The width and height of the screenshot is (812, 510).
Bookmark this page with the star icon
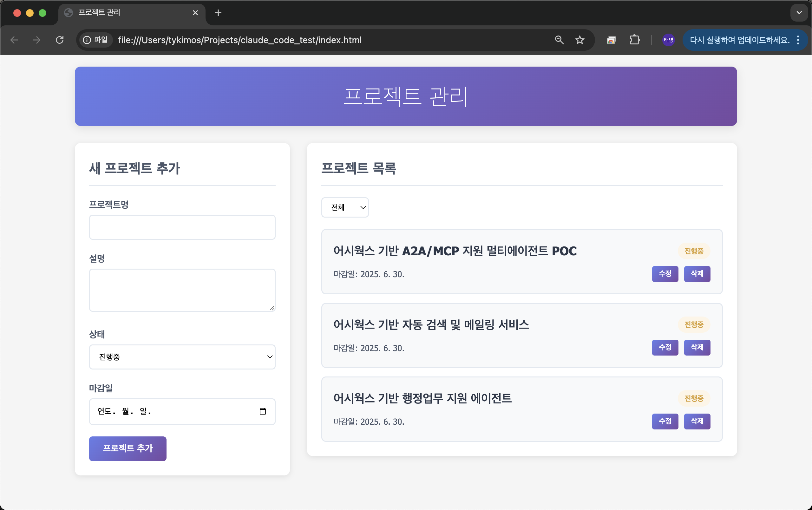580,40
